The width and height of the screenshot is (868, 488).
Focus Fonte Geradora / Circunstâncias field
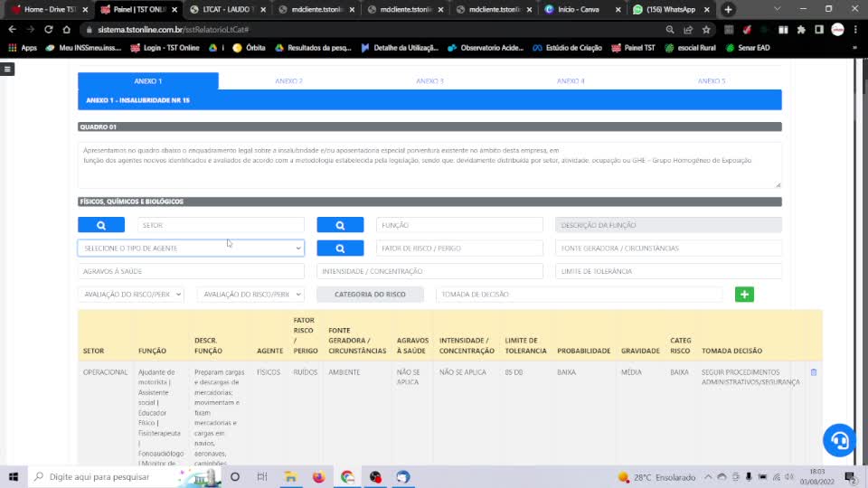(x=668, y=249)
